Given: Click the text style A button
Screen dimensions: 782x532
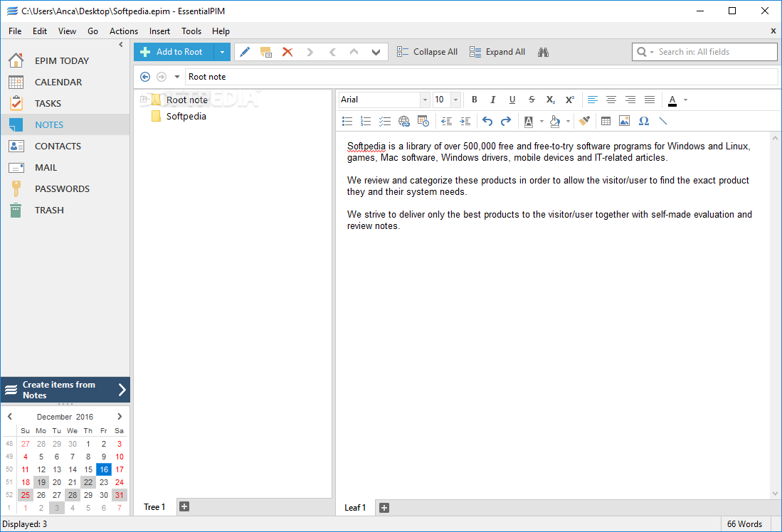Looking at the screenshot, I should (529, 121).
